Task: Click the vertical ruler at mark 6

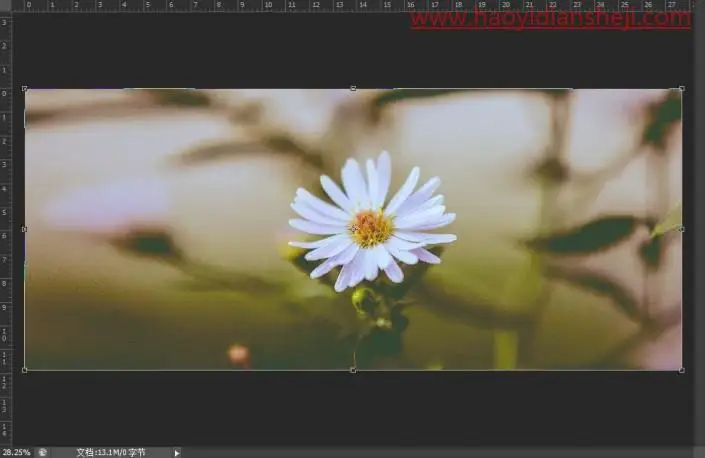Action: pos(4,236)
